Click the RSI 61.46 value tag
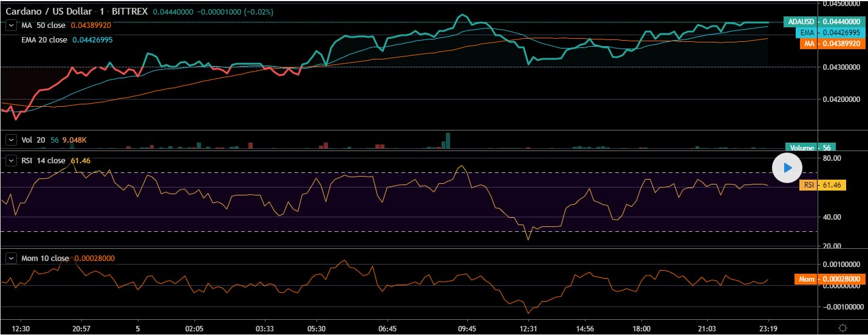 (x=822, y=185)
